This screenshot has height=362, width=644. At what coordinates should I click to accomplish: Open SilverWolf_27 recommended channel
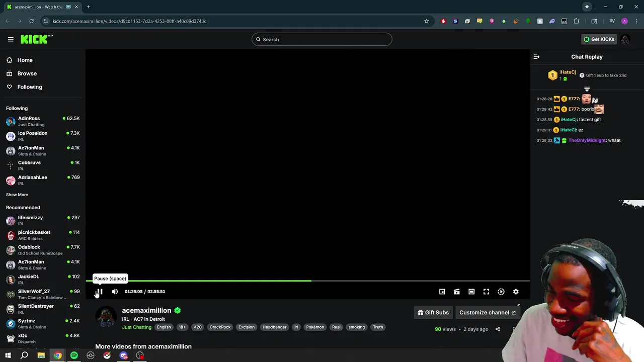tap(43, 294)
